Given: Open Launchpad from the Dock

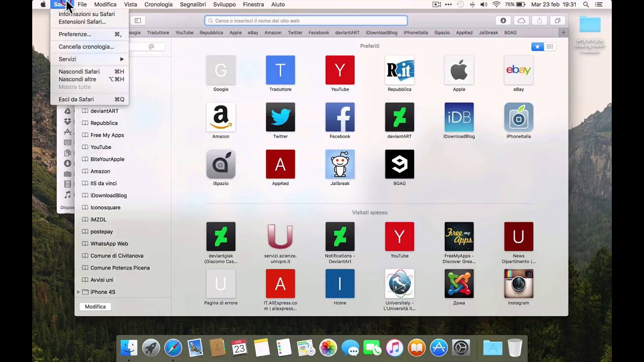Looking at the screenshot, I should tap(151, 347).
